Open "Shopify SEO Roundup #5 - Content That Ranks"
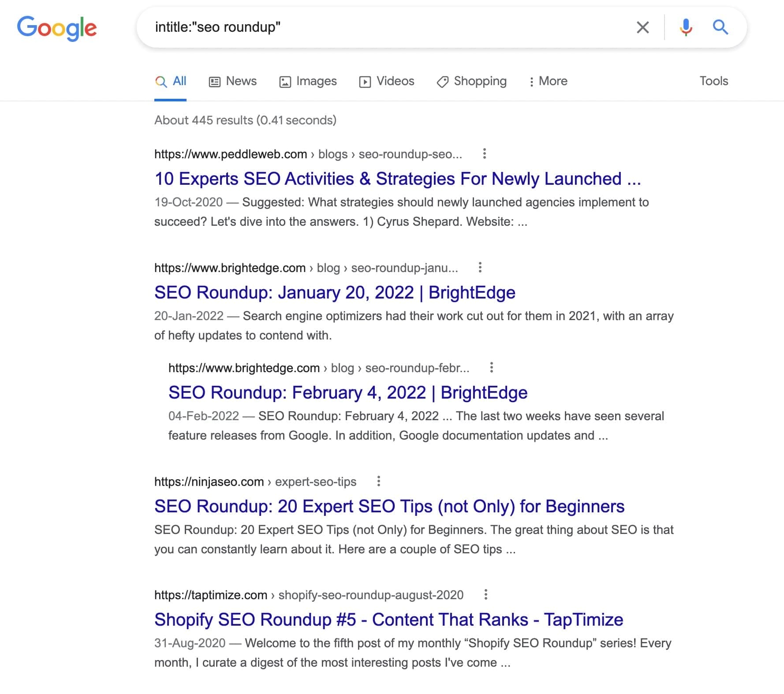The height and width of the screenshot is (694, 784). point(388,620)
